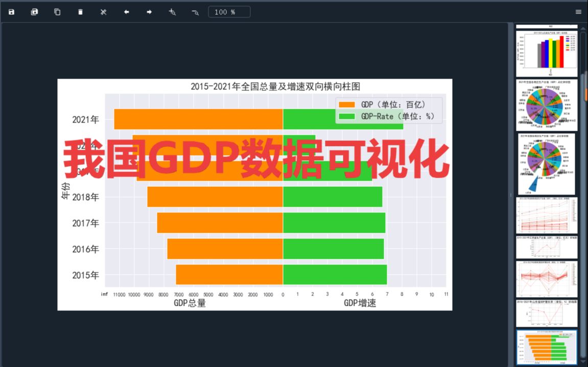The height and width of the screenshot is (367, 588).
Task: Select the highlighted horizontal bar chart thumbnail
Action: [547, 347]
